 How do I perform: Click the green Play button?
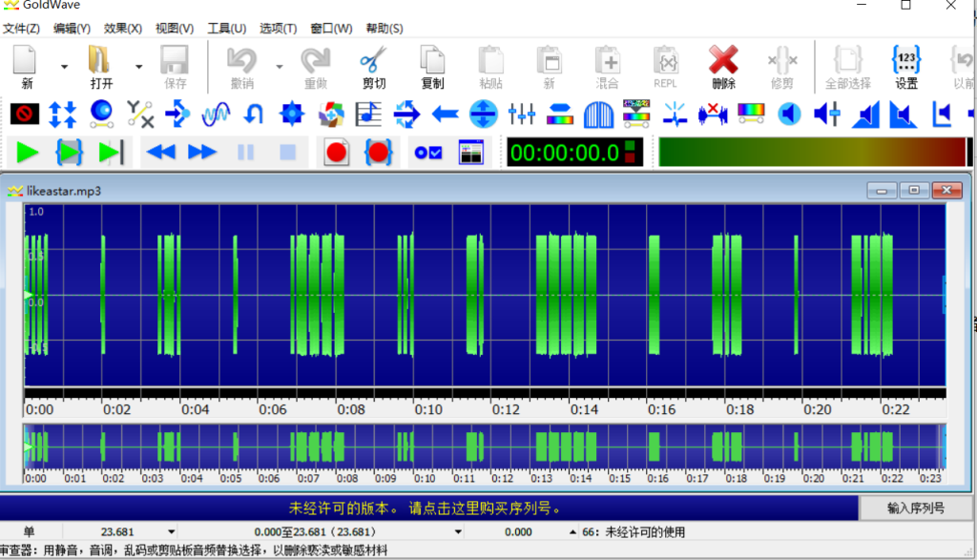27,152
